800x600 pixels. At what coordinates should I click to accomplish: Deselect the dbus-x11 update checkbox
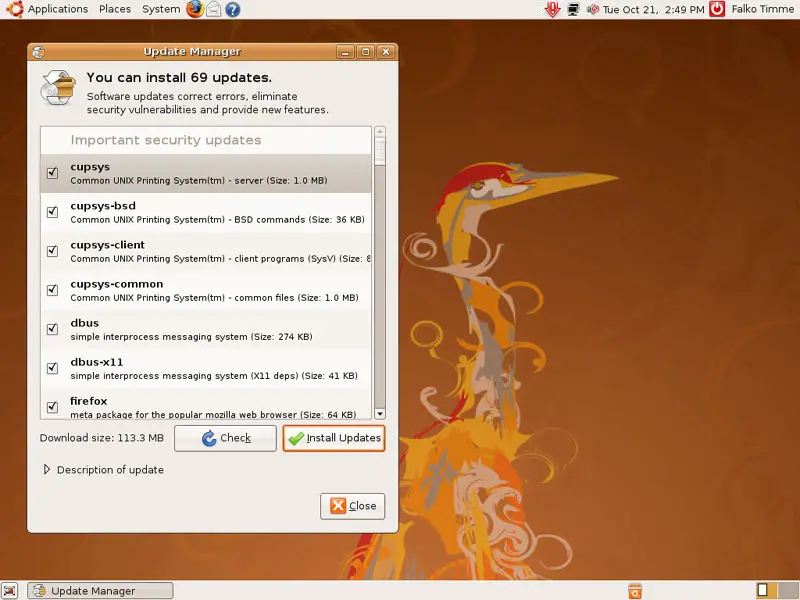click(x=53, y=368)
